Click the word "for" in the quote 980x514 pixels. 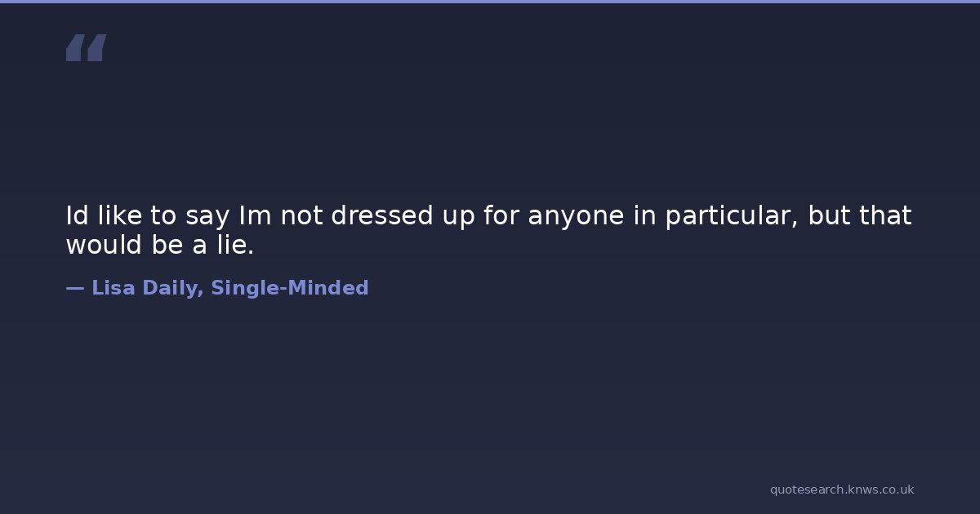pyautogui.click(x=501, y=216)
